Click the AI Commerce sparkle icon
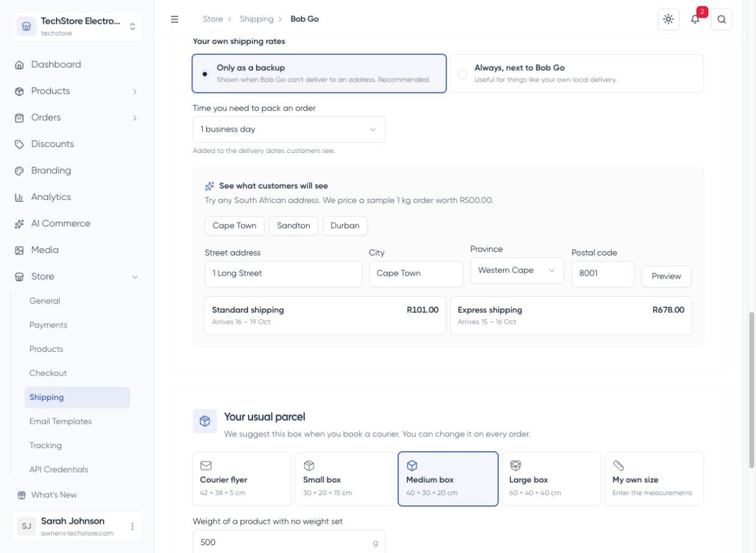 click(20, 224)
